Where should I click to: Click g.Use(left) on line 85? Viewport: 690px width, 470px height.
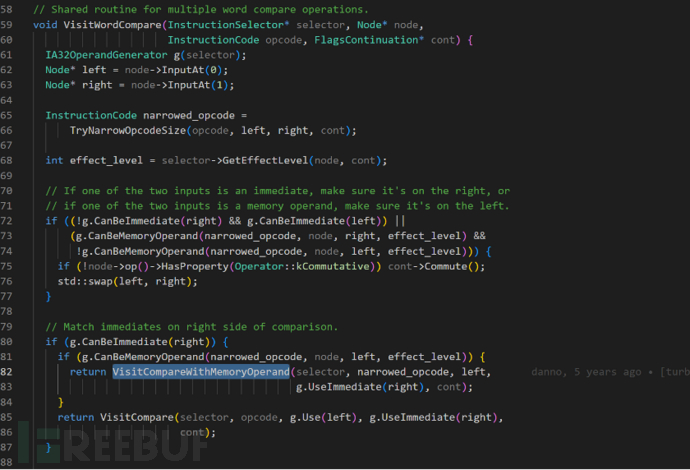(x=323, y=418)
